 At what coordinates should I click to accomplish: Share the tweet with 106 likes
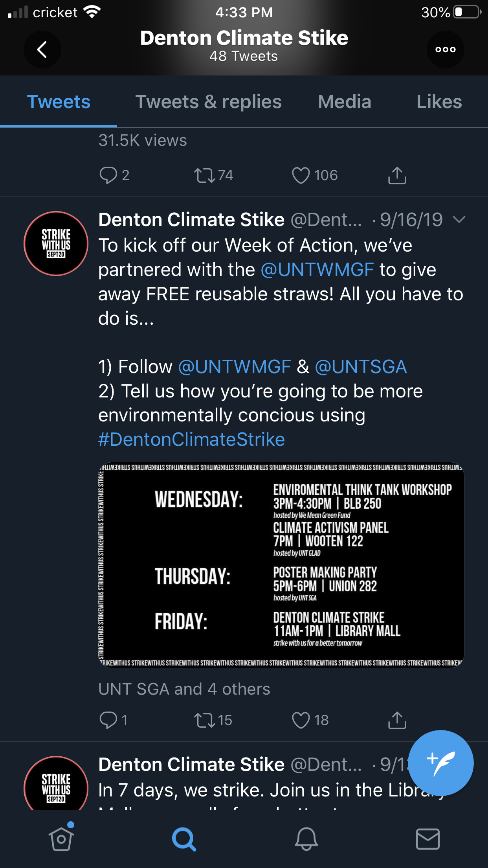[x=397, y=175]
